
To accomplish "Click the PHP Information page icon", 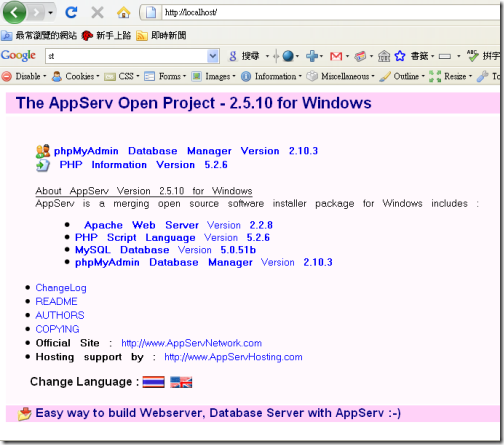I will click(43, 165).
